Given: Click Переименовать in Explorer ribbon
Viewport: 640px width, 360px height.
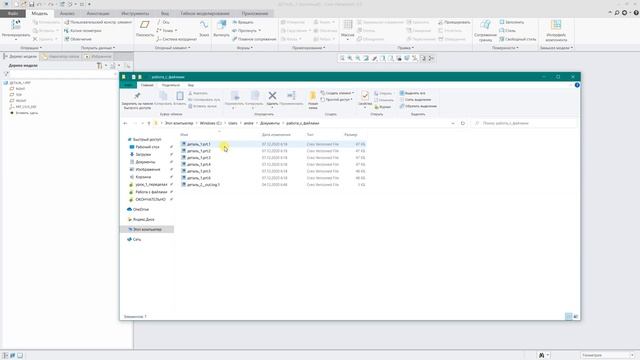Looking at the screenshot, I should pos(291,98).
